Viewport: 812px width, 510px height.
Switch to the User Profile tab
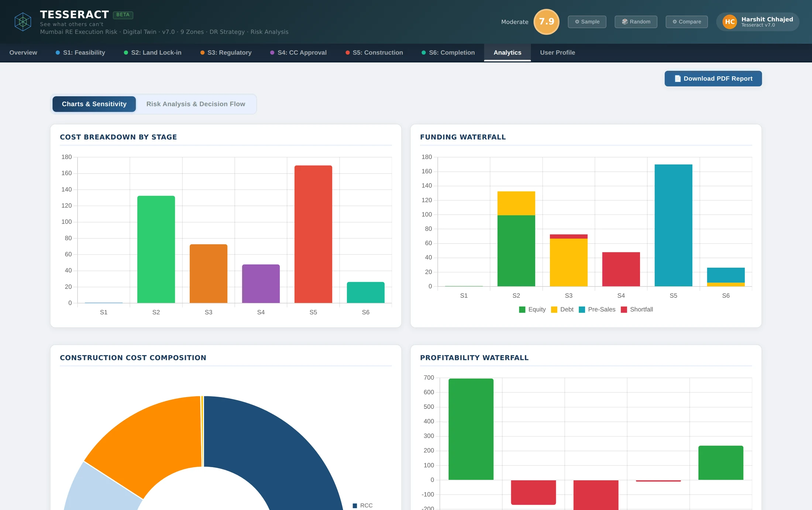click(557, 52)
